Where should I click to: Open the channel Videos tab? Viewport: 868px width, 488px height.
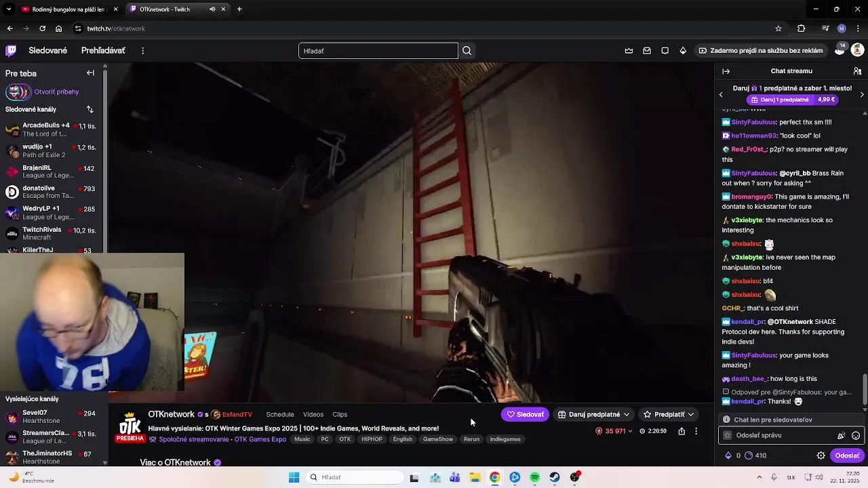click(313, 414)
